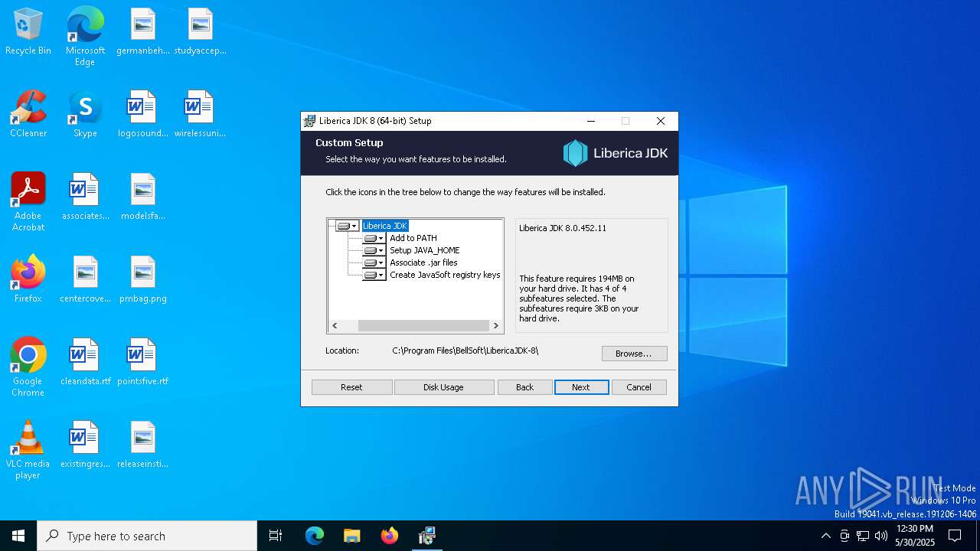The width and height of the screenshot is (980, 551).
Task: Open the Setup JAVA_HOME feature dropdown
Action: click(374, 250)
